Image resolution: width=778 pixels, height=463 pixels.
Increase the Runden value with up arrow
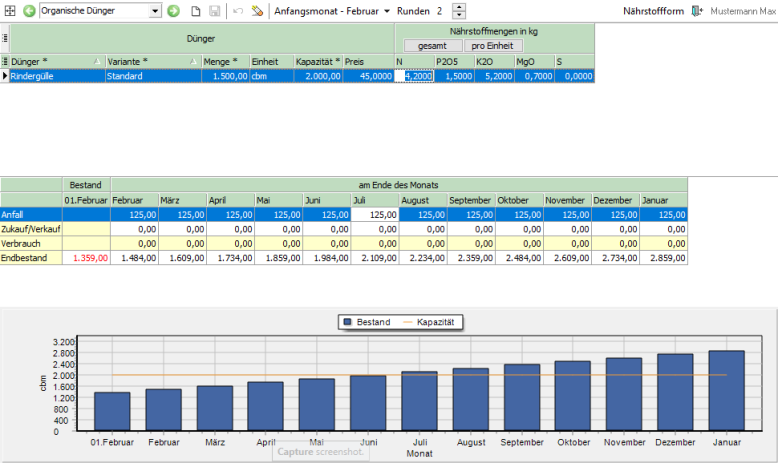coord(459,7)
